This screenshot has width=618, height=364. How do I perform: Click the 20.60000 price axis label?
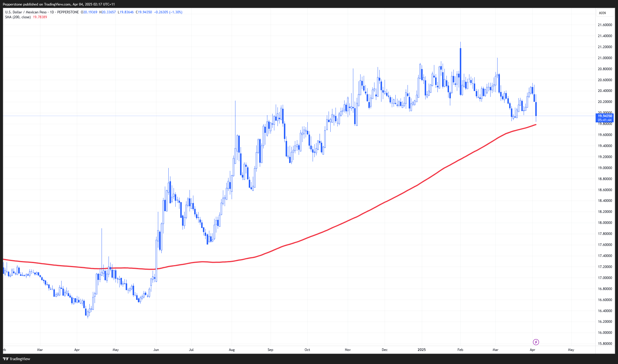tap(605, 80)
